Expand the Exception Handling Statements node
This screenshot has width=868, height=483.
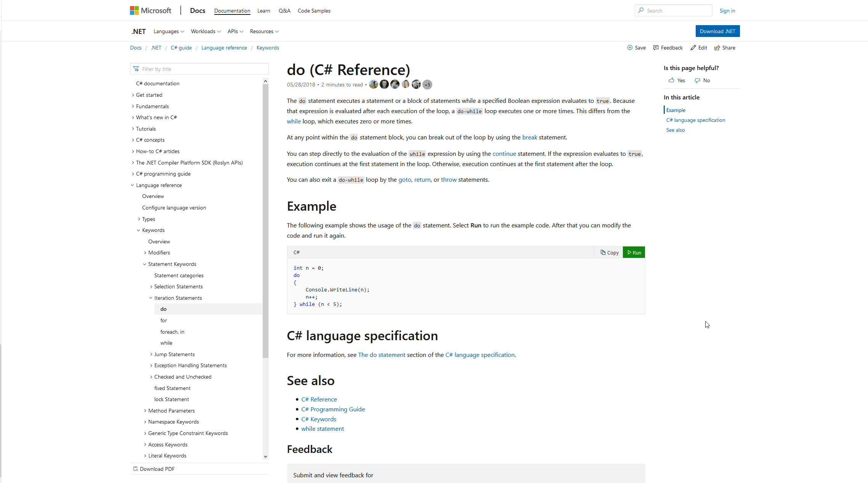pyautogui.click(x=151, y=365)
